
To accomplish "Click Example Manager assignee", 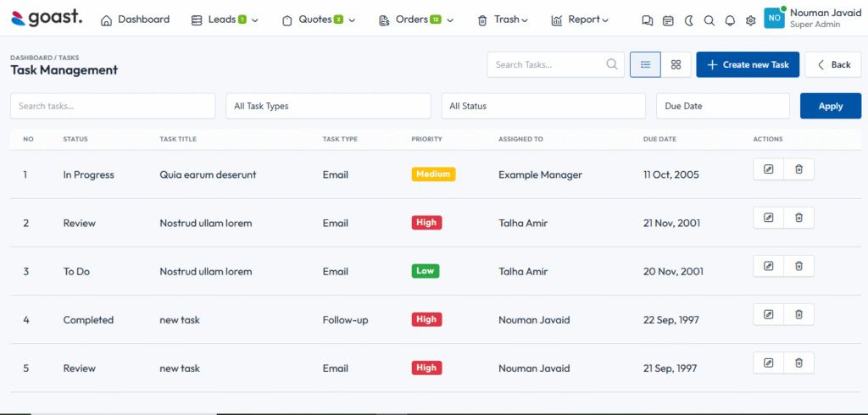I will click(x=540, y=174).
